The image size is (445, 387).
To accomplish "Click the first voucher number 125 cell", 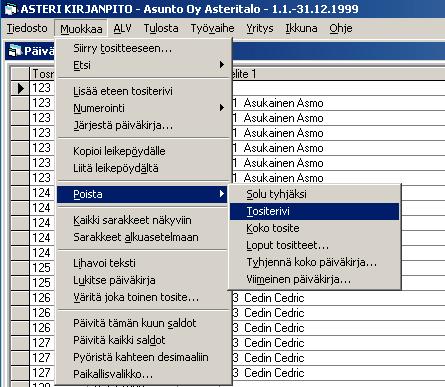I will tap(42, 268).
